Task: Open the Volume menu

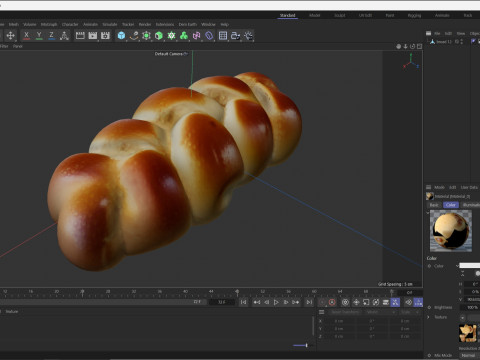Action: click(x=29, y=24)
